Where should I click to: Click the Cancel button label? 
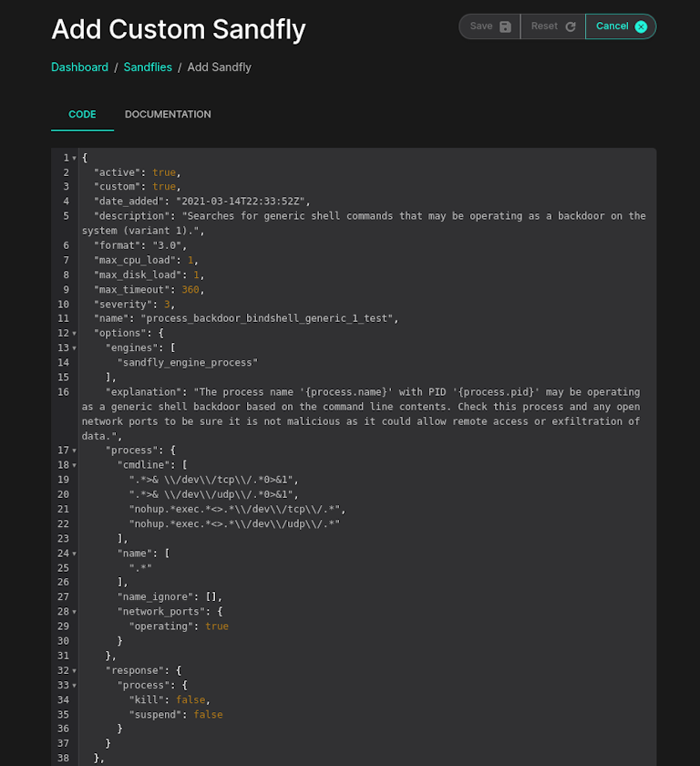(x=612, y=26)
